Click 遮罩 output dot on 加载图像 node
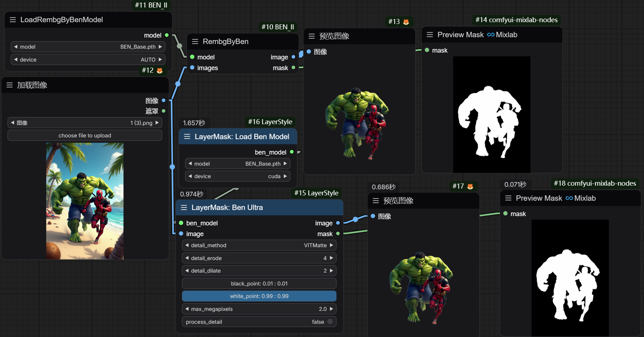 click(164, 111)
